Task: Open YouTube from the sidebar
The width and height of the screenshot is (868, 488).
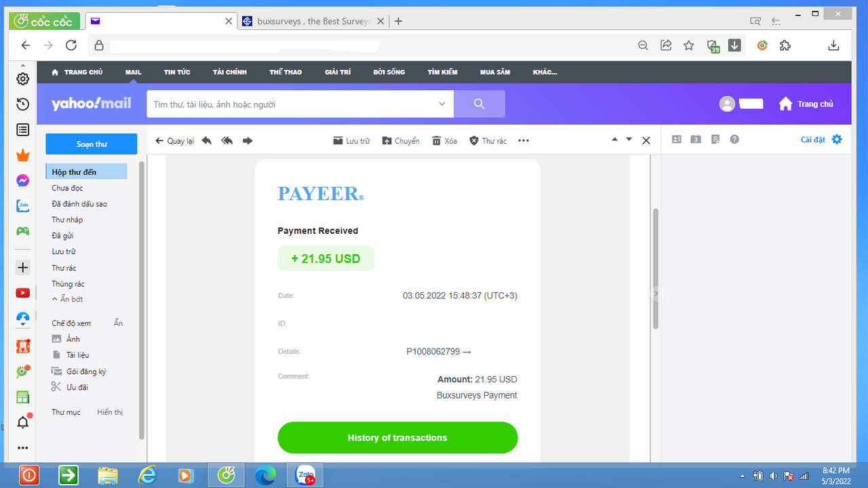Action: tap(22, 293)
